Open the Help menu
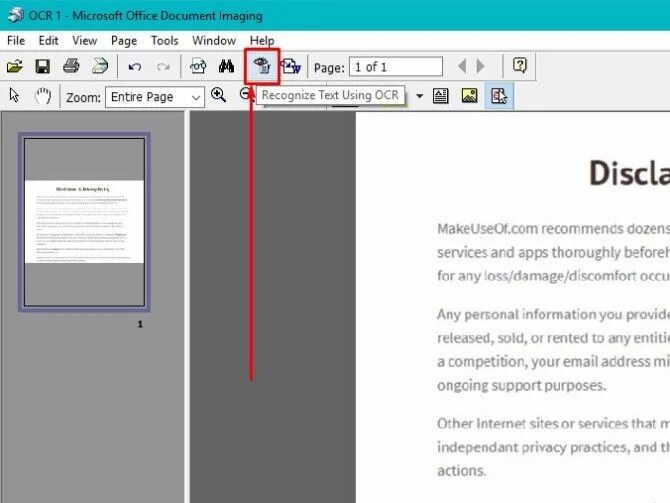The width and height of the screenshot is (670, 503). pyautogui.click(x=262, y=41)
